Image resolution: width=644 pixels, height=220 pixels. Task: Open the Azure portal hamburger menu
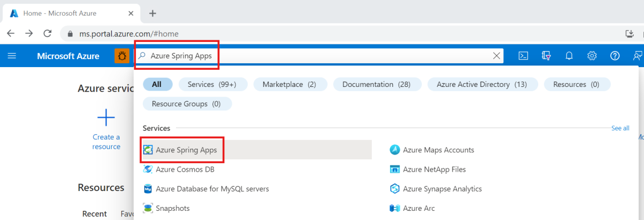click(x=12, y=56)
